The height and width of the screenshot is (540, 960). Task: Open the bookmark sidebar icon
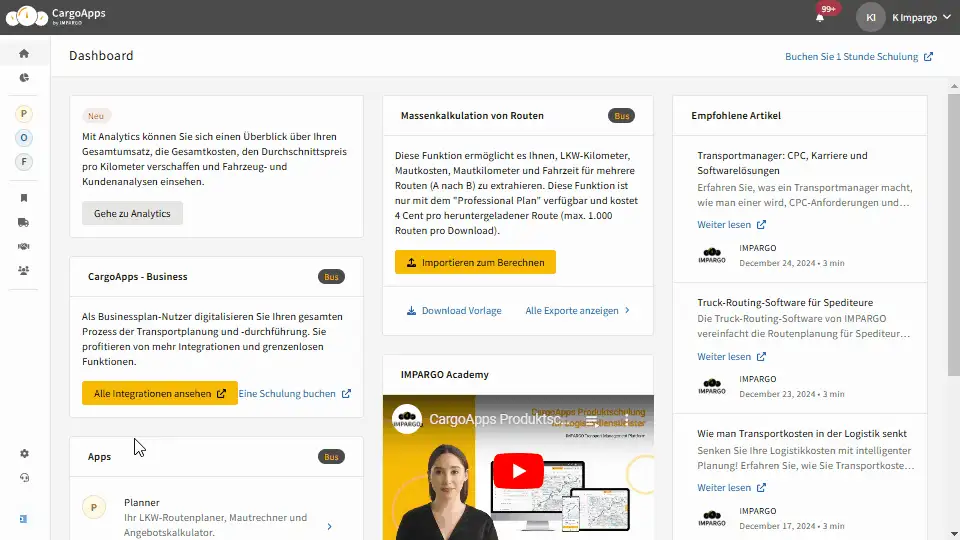click(24, 198)
